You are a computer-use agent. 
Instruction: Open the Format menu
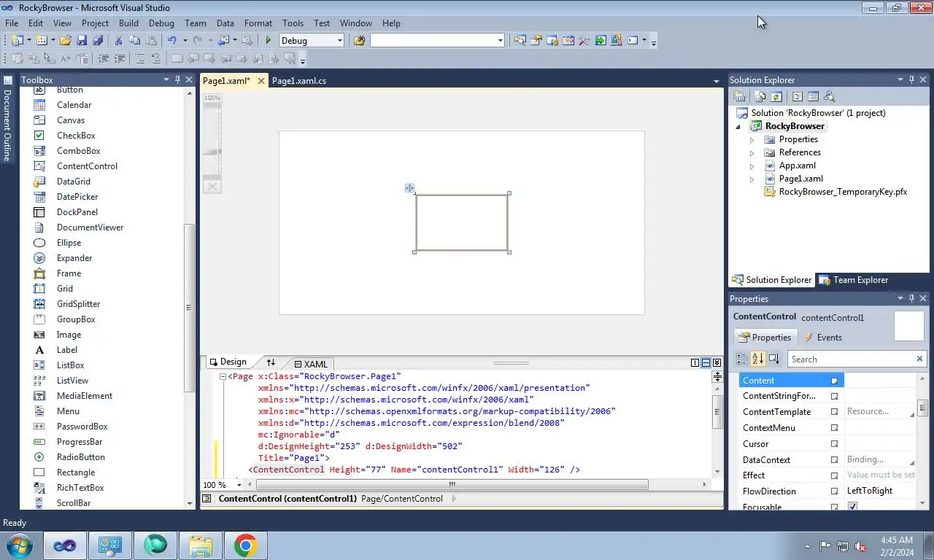pyautogui.click(x=258, y=23)
